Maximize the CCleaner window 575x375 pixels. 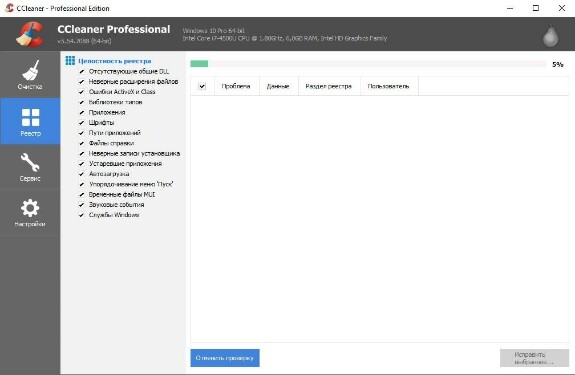pos(536,8)
